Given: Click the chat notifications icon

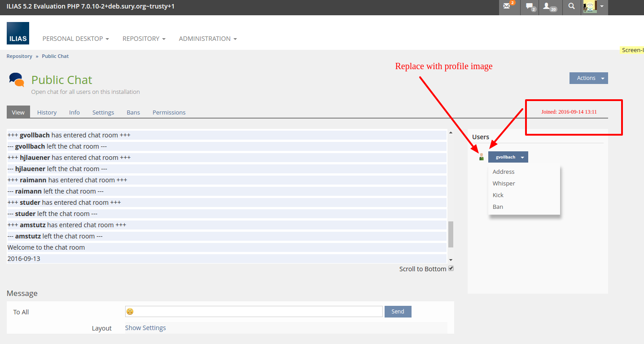Looking at the screenshot, I should coord(530,7).
